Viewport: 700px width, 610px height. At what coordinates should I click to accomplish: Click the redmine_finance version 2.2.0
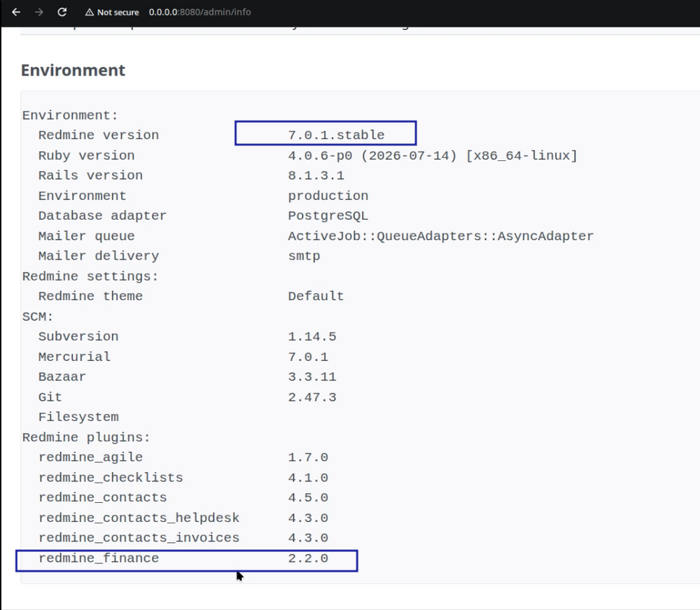coord(308,558)
